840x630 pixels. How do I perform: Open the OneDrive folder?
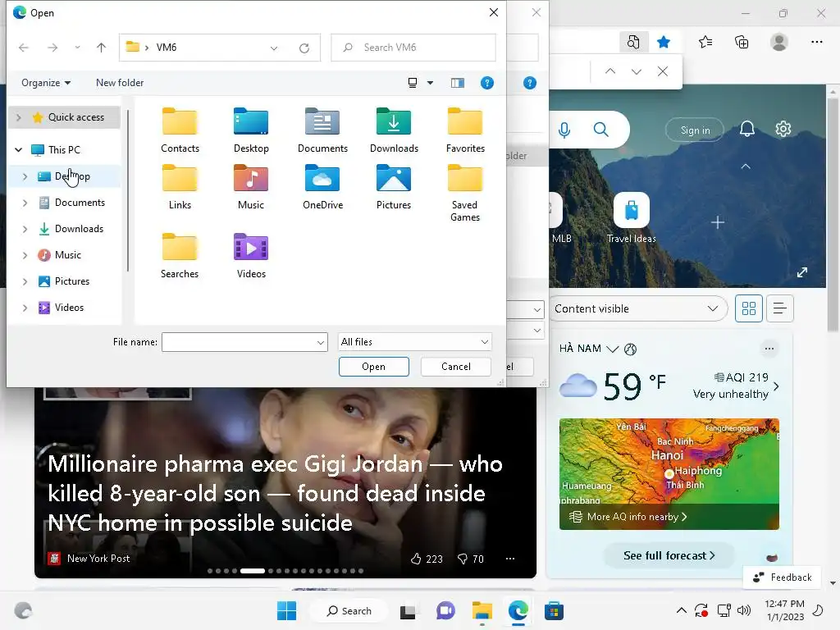pos(322,186)
